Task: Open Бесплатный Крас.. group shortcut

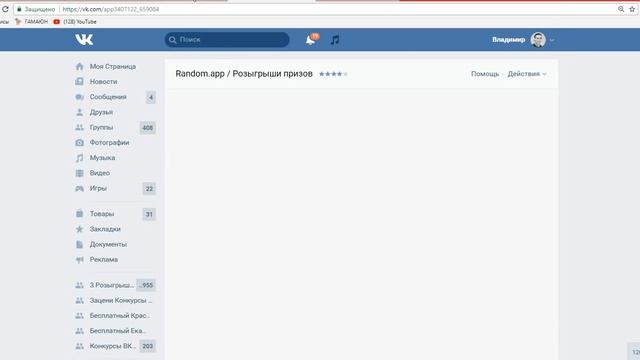Action: tap(120, 316)
